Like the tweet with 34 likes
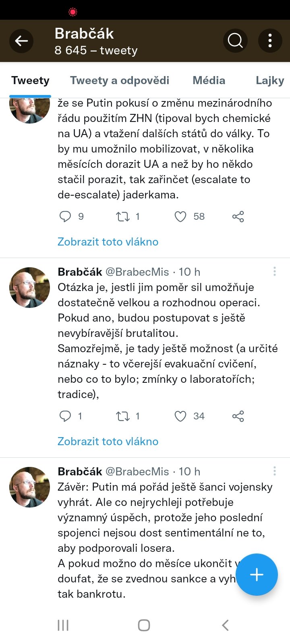Screen dimensions: 290x644 point(180,416)
